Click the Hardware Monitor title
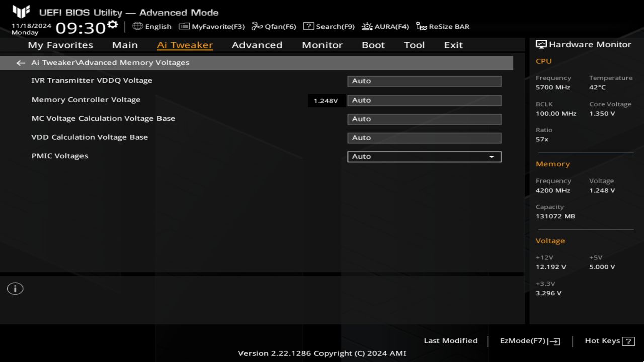 (590, 44)
